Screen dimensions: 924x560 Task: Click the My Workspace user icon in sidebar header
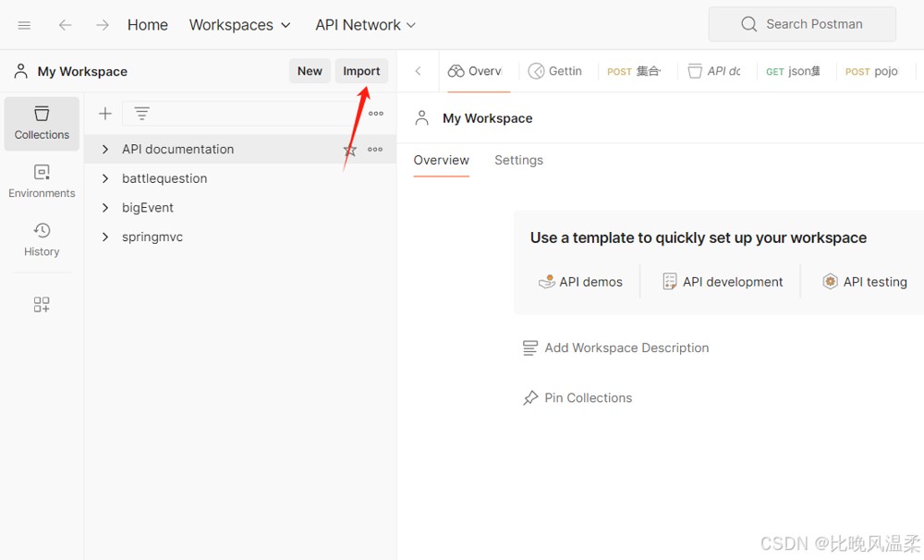pos(20,71)
